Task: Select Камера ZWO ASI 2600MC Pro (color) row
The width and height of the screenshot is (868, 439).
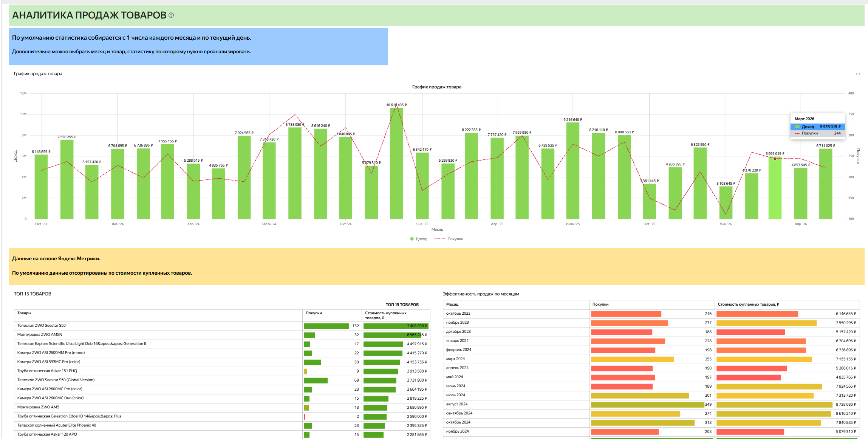Action: (x=222, y=389)
